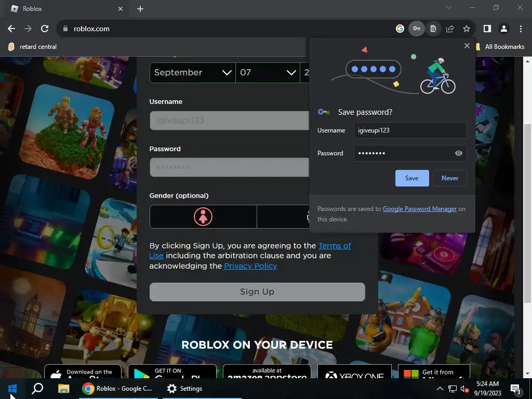Click the Download on the App Store badge
The width and height of the screenshot is (532, 399).
(83, 371)
